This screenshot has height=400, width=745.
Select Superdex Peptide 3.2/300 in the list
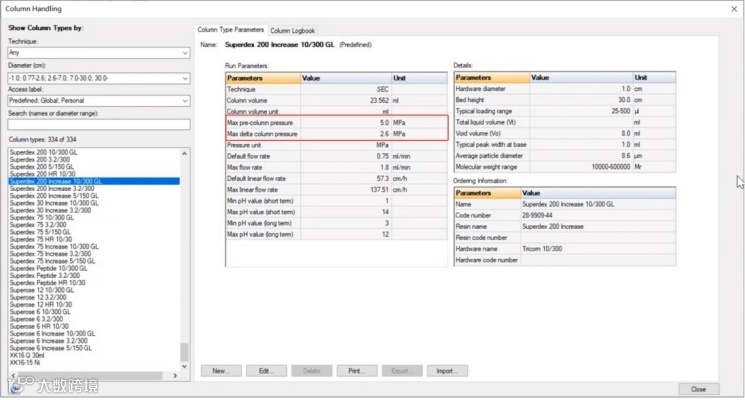click(45, 276)
